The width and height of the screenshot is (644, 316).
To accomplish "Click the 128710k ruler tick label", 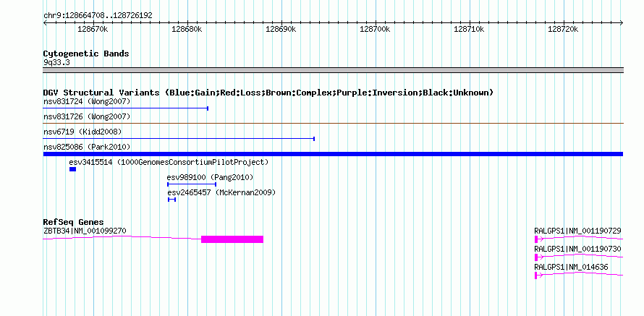I will click(x=469, y=30).
